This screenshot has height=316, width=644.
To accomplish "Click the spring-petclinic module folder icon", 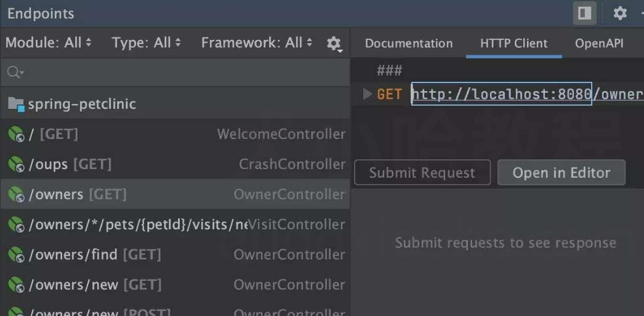I will [16, 104].
